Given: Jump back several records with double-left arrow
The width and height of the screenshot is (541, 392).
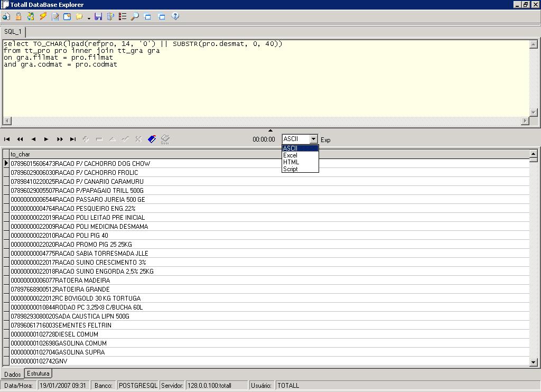Looking at the screenshot, I should (20, 139).
